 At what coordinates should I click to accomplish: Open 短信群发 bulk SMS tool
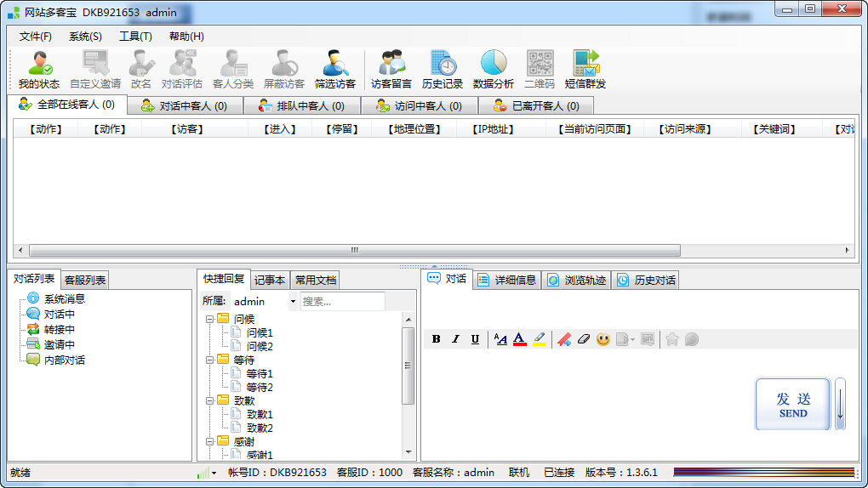point(585,69)
